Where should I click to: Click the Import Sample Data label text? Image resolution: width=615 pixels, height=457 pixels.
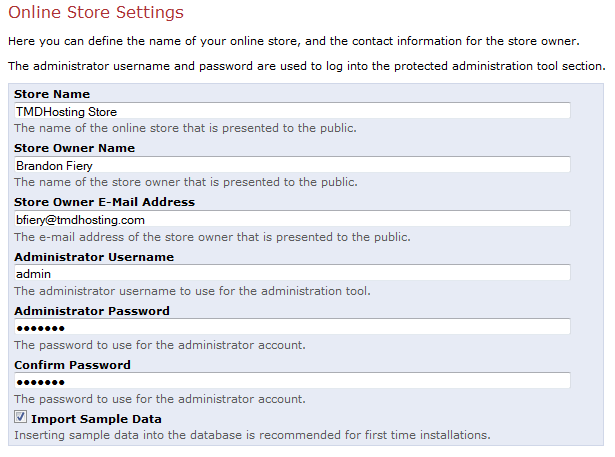[96, 419]
